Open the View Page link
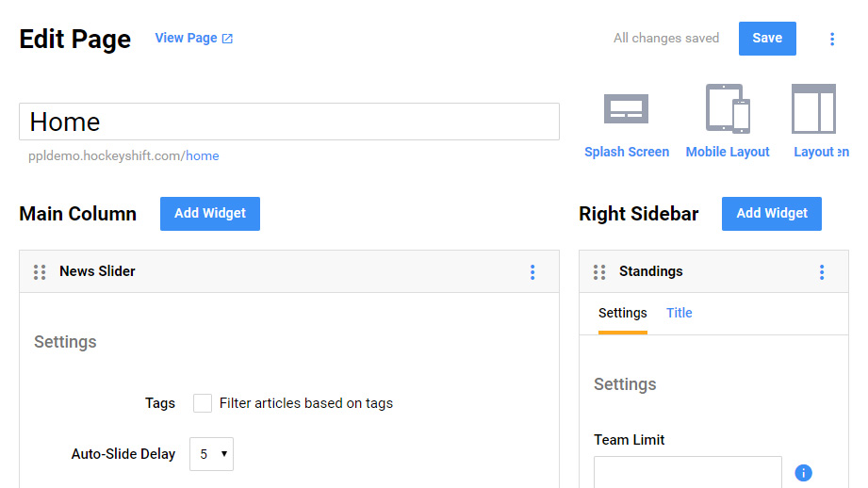This screenshot has width=868, height=488. [193, 39]
